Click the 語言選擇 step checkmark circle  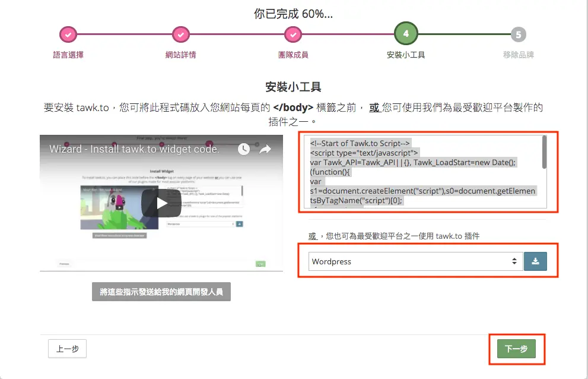pos(68,34)
